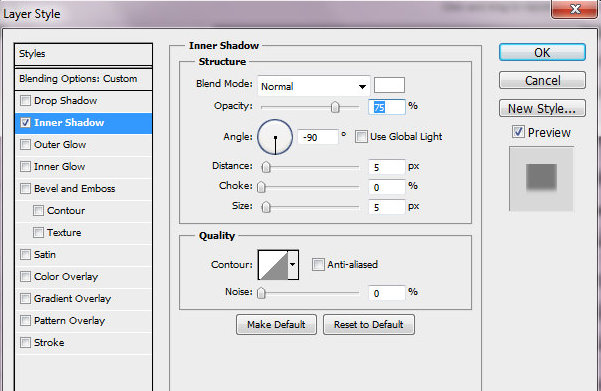The height and width of the screenshot is (391, 601).
Task: Open the Blend Mode dropdown
Action: click(x=314, y=86)
